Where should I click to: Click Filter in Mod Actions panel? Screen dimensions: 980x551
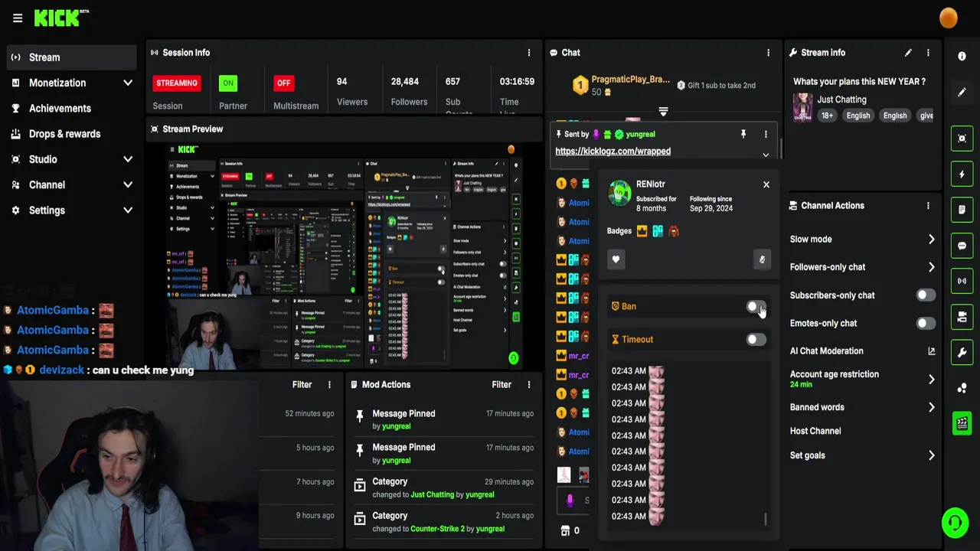[x=501, y=385]
